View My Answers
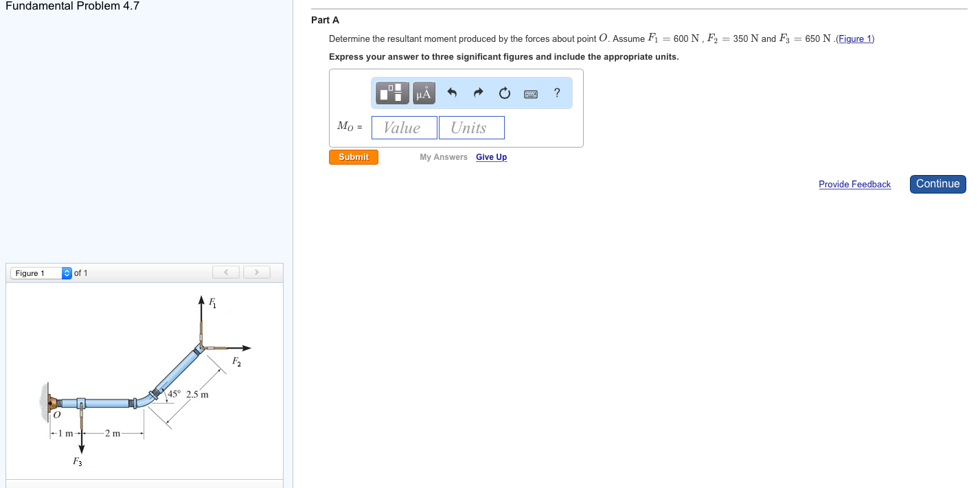Viewport: 980px width, 488px height. (x=443, y=157)
